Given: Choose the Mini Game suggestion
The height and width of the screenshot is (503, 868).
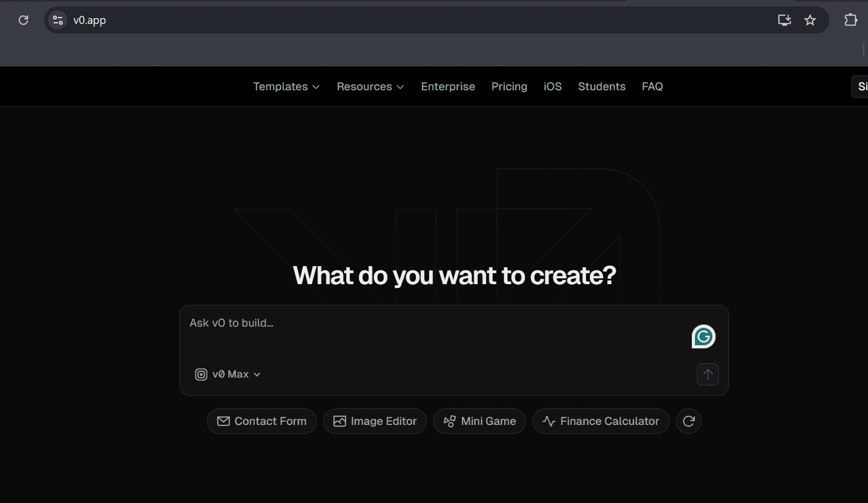Looking at the screenshot, I should pyautogui.click(x=479, y=421).
